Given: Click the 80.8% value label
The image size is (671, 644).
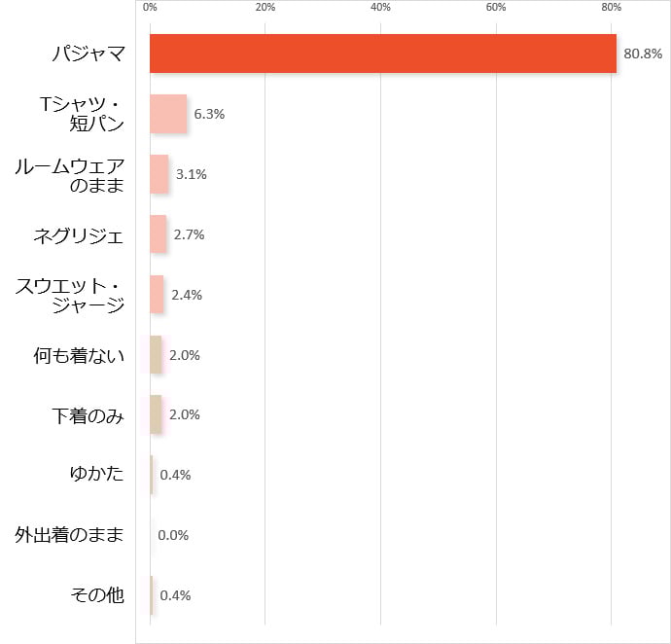Looking at the screenshot, I should coord(643,54).
